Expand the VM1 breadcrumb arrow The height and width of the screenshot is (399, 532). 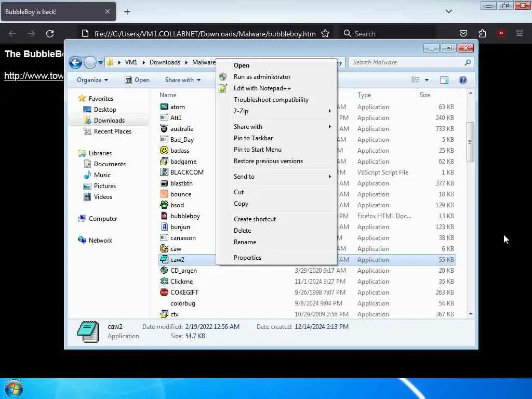click(x=143, y=62)
